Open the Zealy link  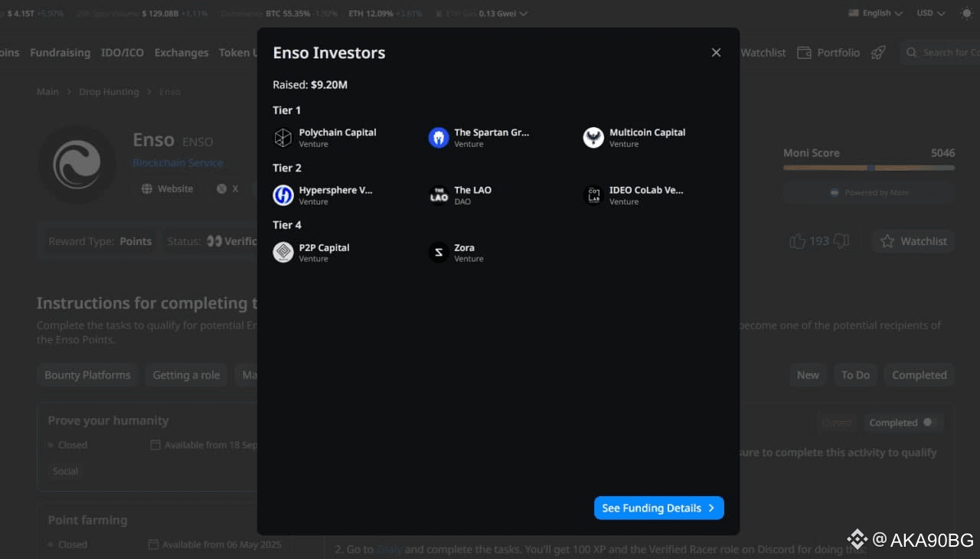[388, 549]
